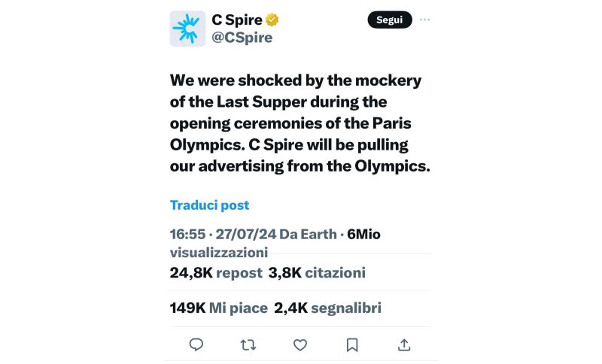Viewport: 602px width, 364px height.
Task: Click the gold verified badge
Action: [x=272, y=20]
